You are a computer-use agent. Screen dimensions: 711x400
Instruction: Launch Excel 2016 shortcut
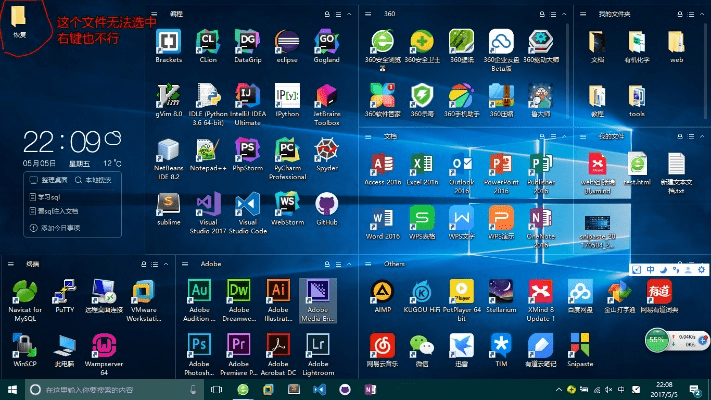(x=421, y=166)
